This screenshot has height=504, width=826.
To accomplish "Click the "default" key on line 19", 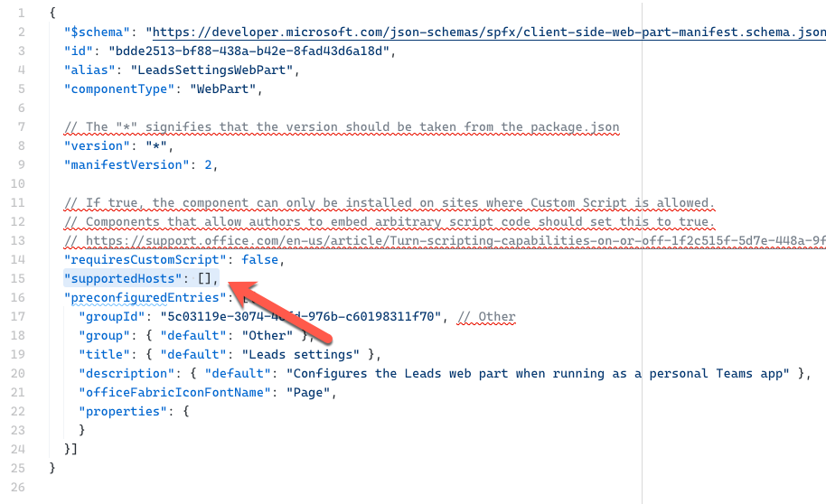I will (192, 354).
